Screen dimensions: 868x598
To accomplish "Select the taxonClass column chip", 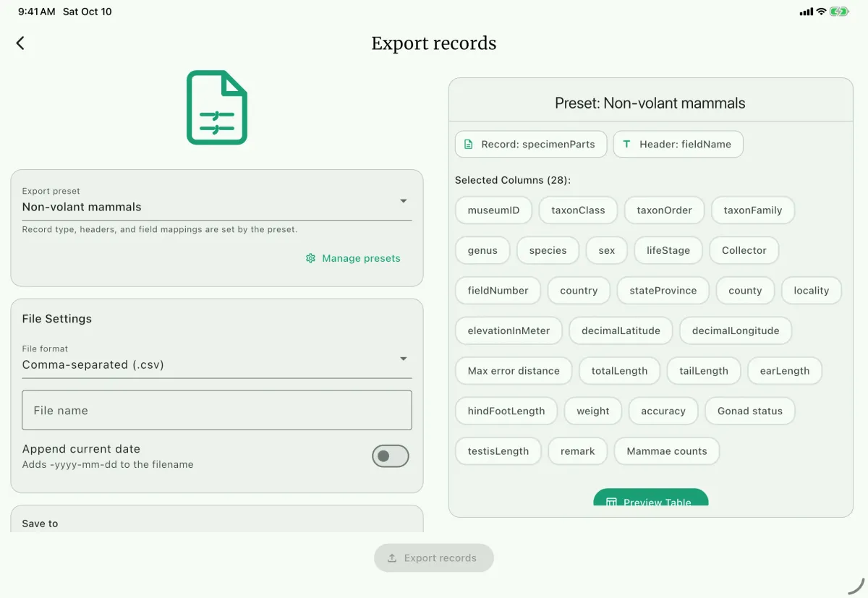I will tap(579, 210).
